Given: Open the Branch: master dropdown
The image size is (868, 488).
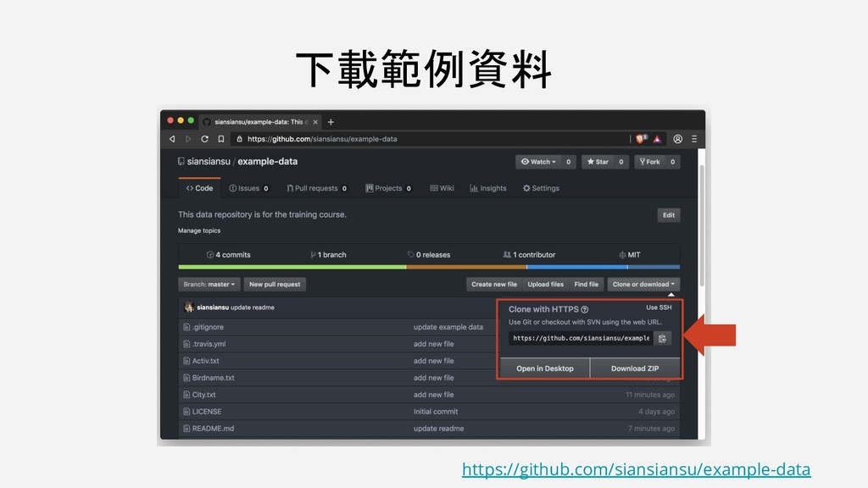Looking at the screenshot, I should tap(209, 285).
